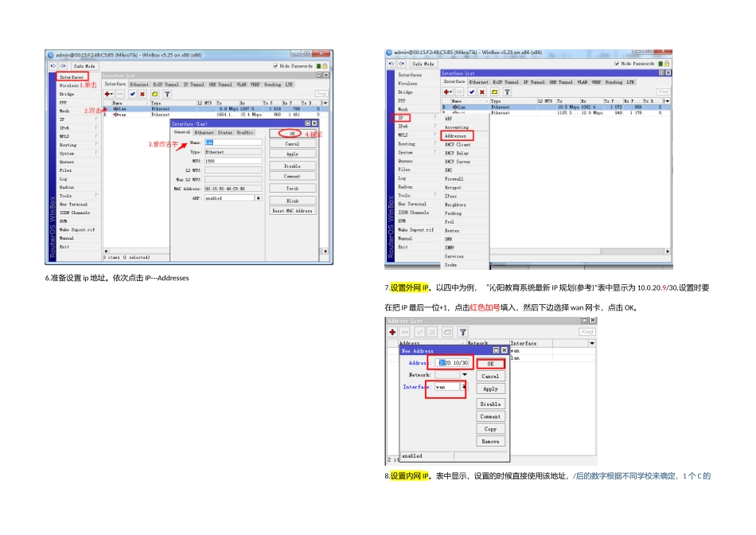This screenshot has height=535, width=756.
Task: Open ARP dropdown in Interface lan dialog
Action: click(259, 198)
